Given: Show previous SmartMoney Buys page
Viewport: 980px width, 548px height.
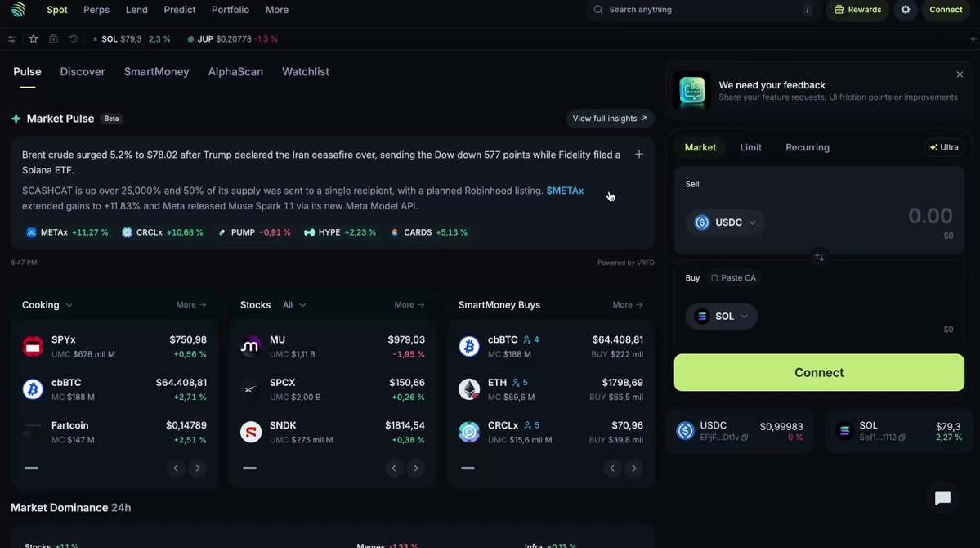Looking at the screenshot, I should coord(612,468).
